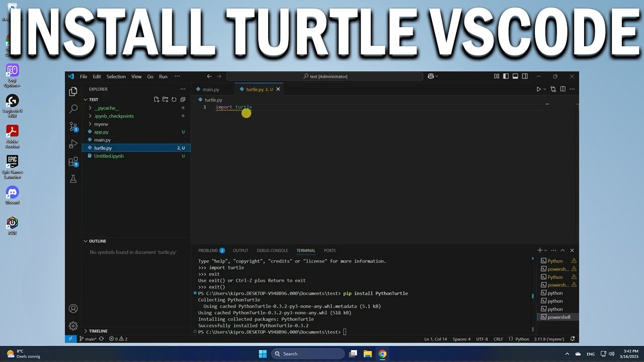Image resolution: width=644 pixels, height=362 pixels.
Task: Click the errors and warnings count in the status bar
Action: 118,339
